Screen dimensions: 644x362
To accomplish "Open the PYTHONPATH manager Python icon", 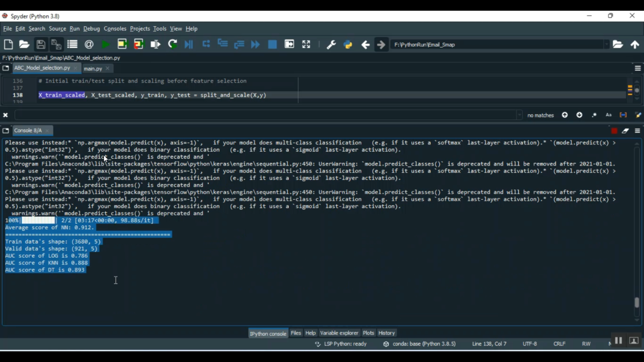I will pyautogui.click(x=348, y=45).
